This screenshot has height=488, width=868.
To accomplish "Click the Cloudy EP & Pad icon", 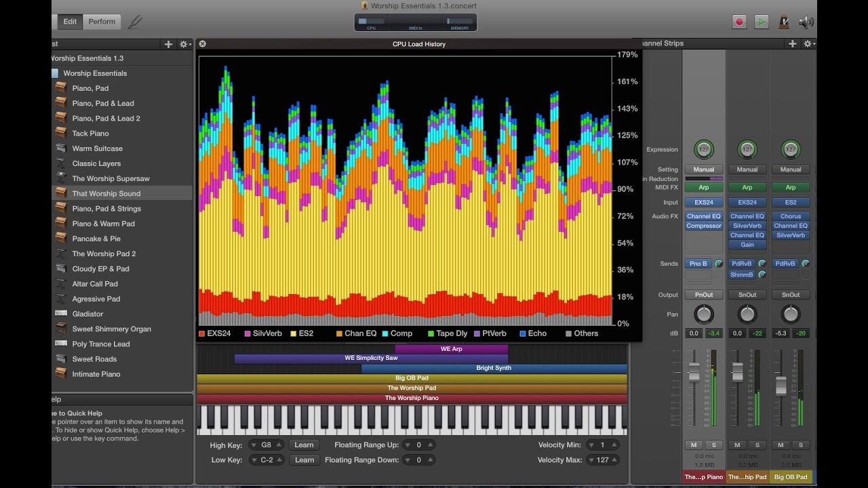I will point(61,268).
